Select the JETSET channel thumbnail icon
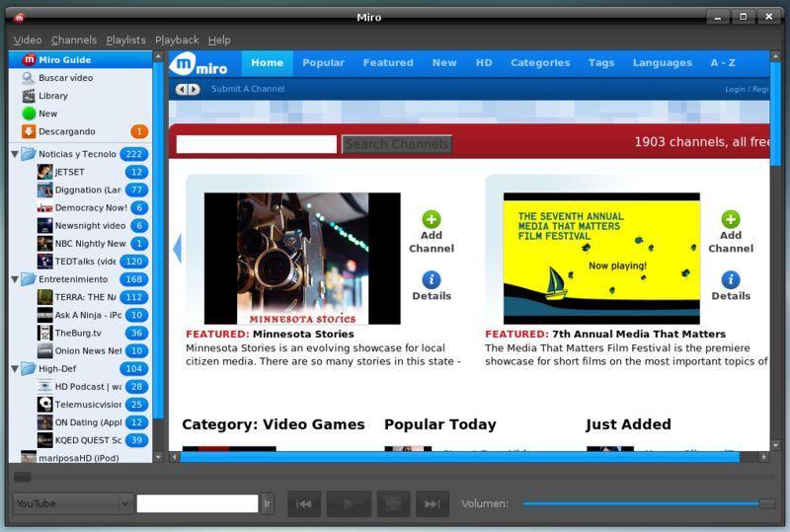 click(44, 172)
